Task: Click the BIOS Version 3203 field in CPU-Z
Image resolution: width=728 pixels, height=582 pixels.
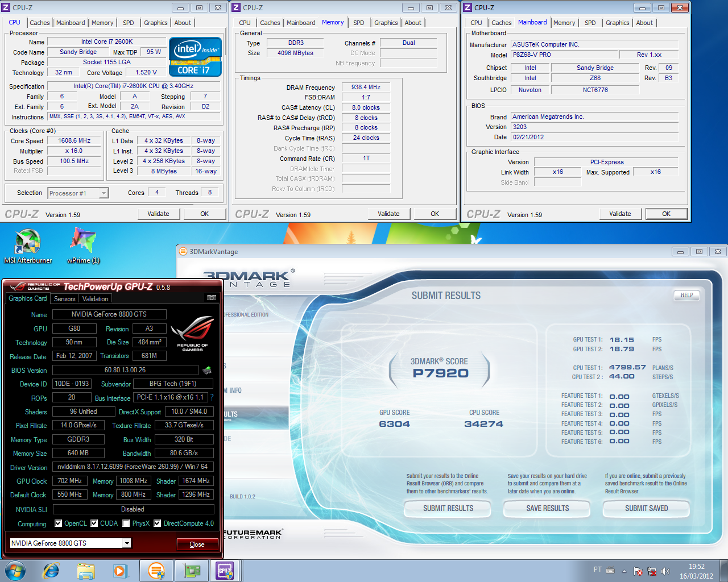Action: 594,127
